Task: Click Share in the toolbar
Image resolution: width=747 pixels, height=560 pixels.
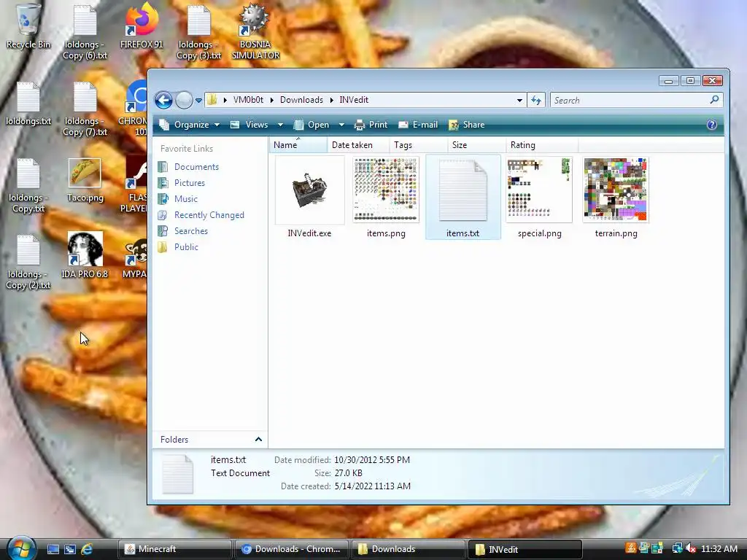Action: (x=466, y=125)
